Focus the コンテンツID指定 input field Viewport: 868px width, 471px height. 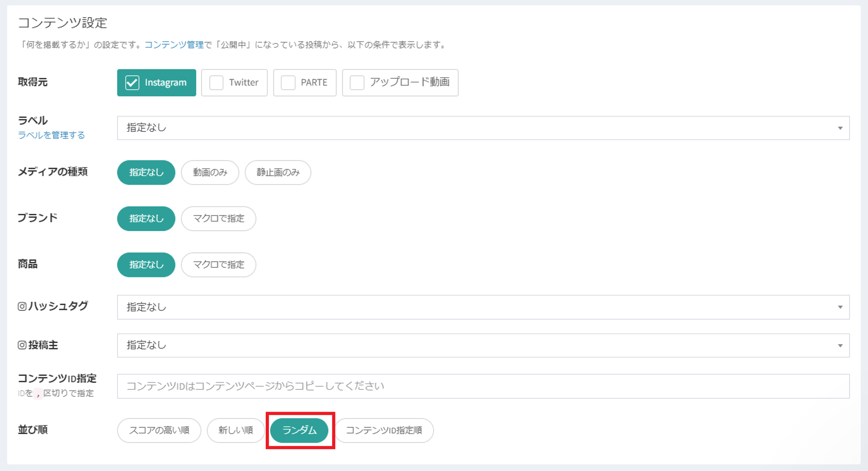tap(483, 386)
